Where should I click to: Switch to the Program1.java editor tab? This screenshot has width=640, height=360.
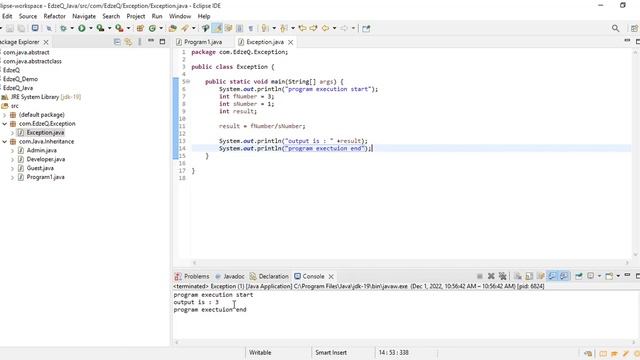pyautogui.click(x=203, y=42)
